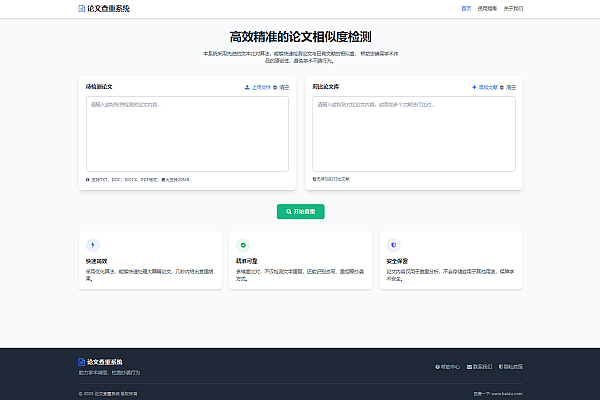600x400 pixels.
Task: Click the plus icon beside 添加文献
Action: click(474, 87)
